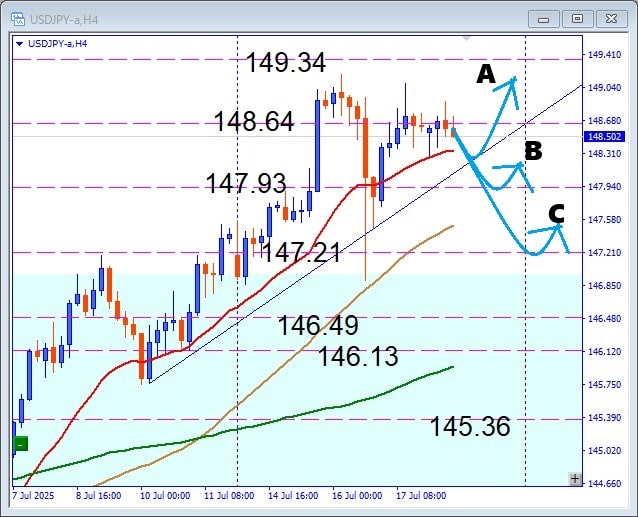Select the 146.13 level label
638x517 pixels.
tap(358, 356)
